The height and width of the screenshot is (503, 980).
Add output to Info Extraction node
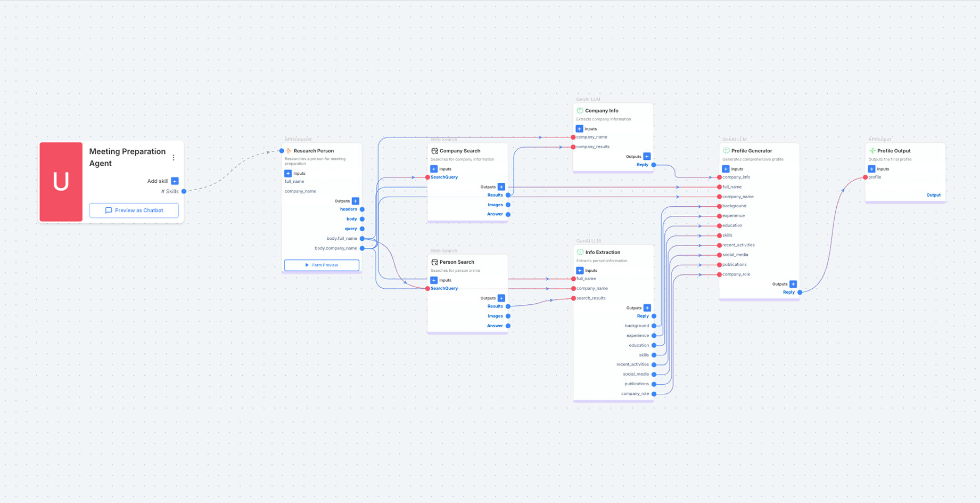click(647, 308)
